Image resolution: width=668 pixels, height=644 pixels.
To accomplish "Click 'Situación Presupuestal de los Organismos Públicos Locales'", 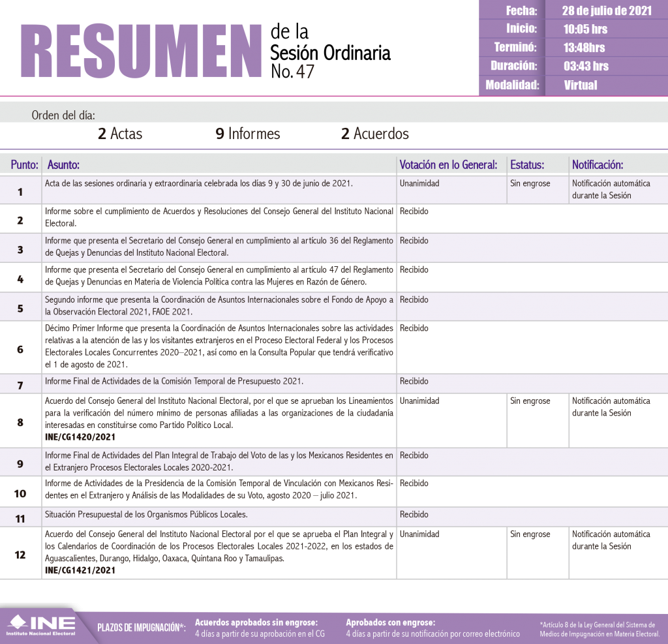I will click(x=146, y=514).
